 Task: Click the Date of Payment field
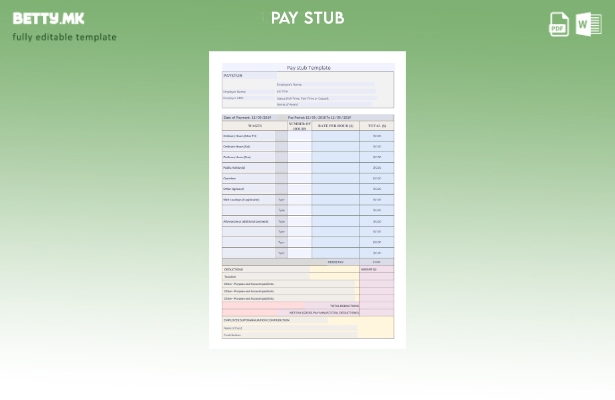(247, 117)
